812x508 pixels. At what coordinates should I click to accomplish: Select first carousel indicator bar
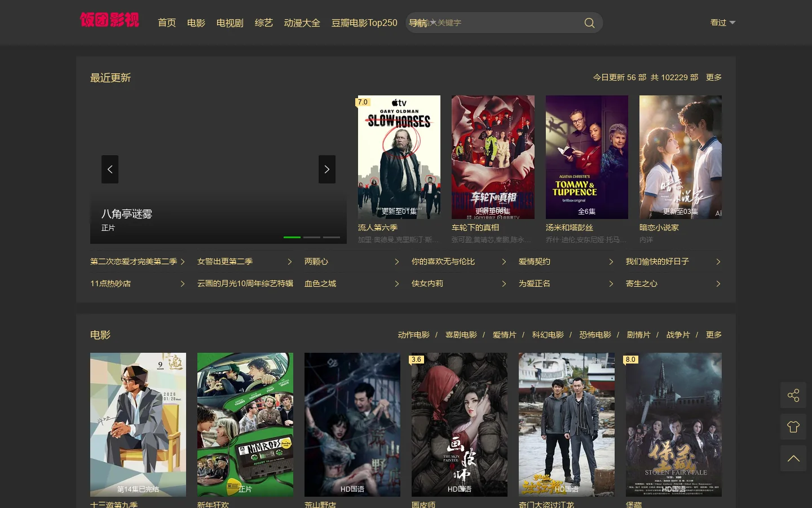[292, 237]
